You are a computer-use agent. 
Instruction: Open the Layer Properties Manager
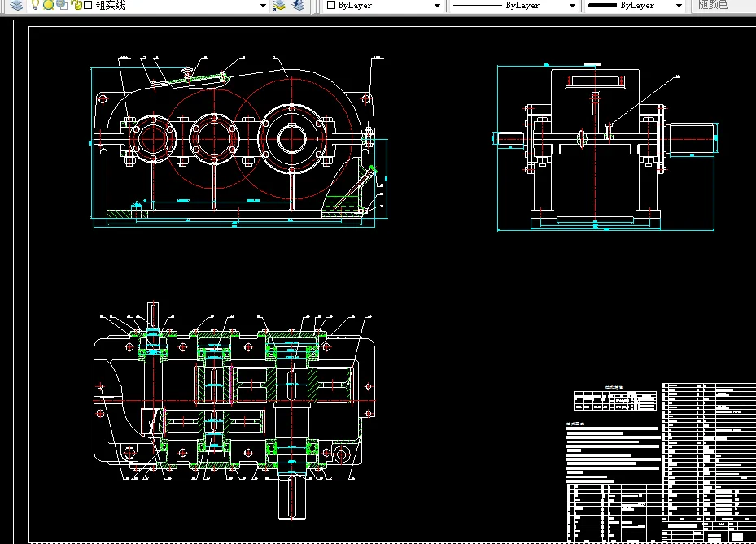16,6
